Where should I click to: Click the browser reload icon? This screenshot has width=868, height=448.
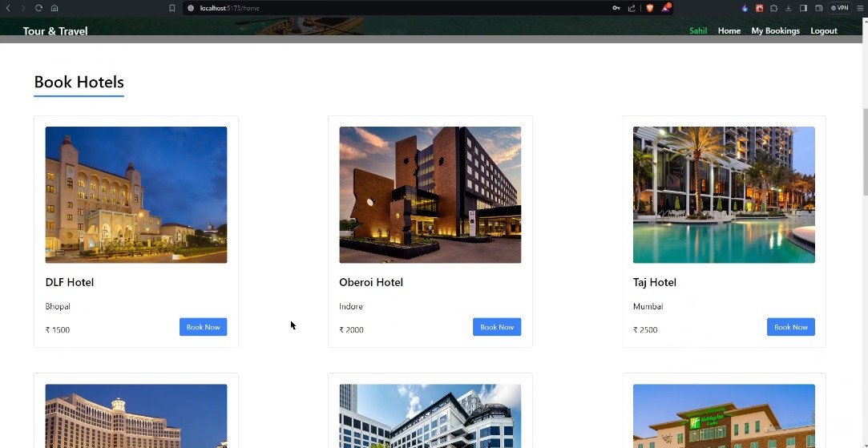(x=38, y=8)
